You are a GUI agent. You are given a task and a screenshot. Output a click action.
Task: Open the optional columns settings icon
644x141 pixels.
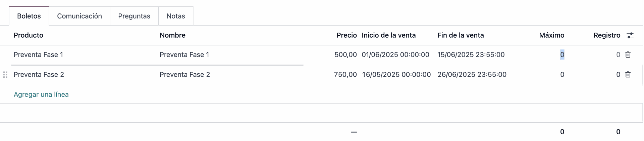[x=630, y=35]
